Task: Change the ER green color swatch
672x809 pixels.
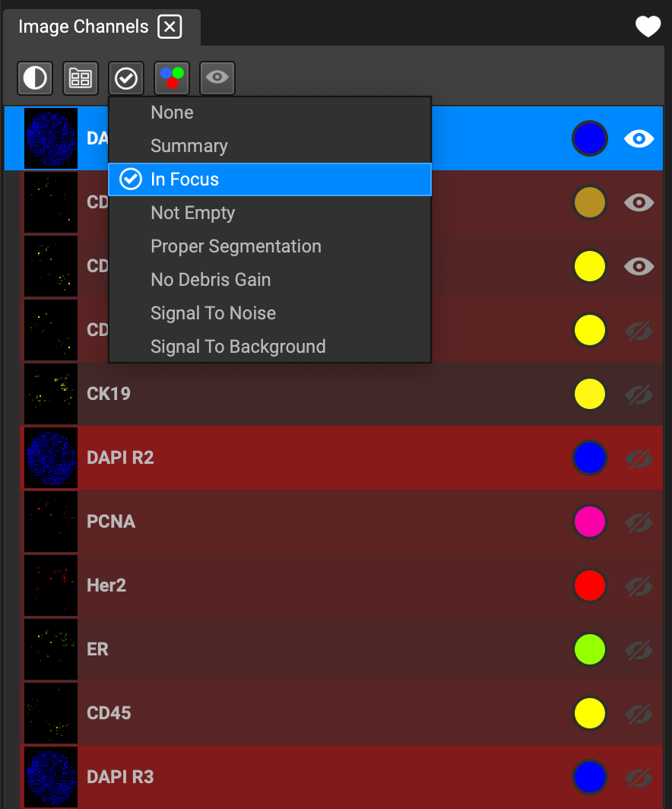Action: point(589,649)
